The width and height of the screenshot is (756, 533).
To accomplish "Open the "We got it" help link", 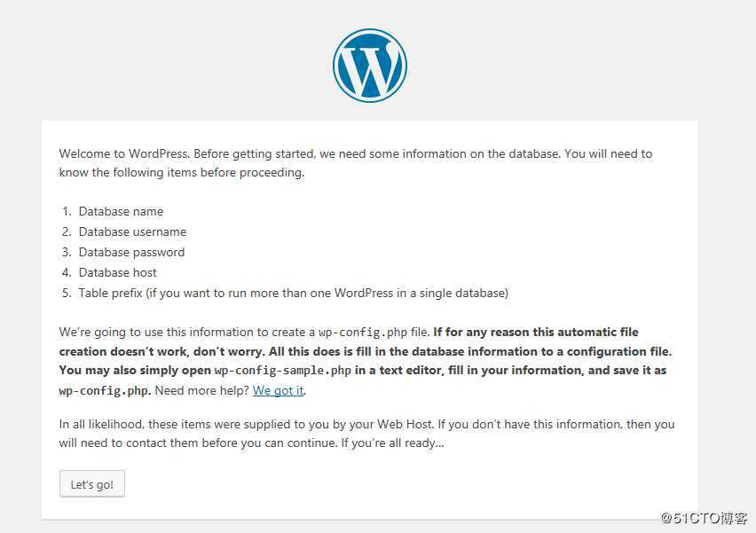I will 279,390.
